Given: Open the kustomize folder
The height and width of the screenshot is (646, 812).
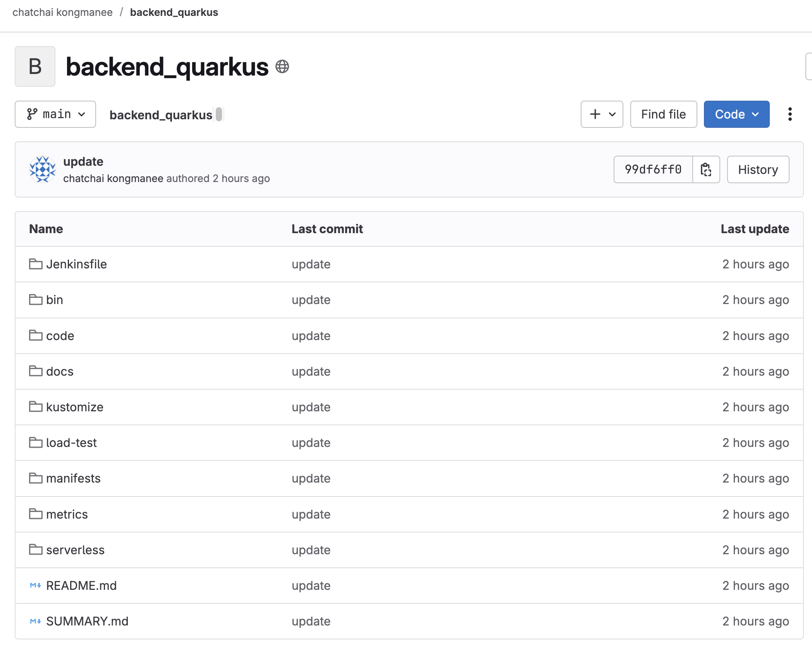Looking at the screenshot, I should tap(75, 407).
